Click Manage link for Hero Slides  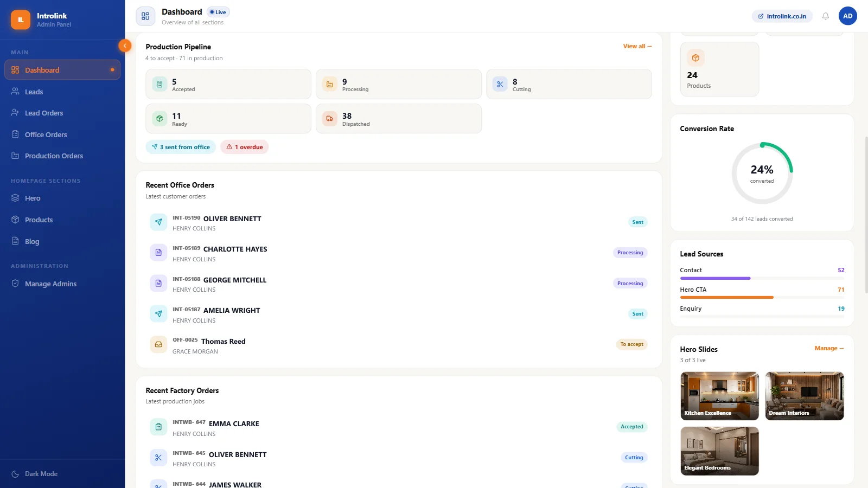829,348
